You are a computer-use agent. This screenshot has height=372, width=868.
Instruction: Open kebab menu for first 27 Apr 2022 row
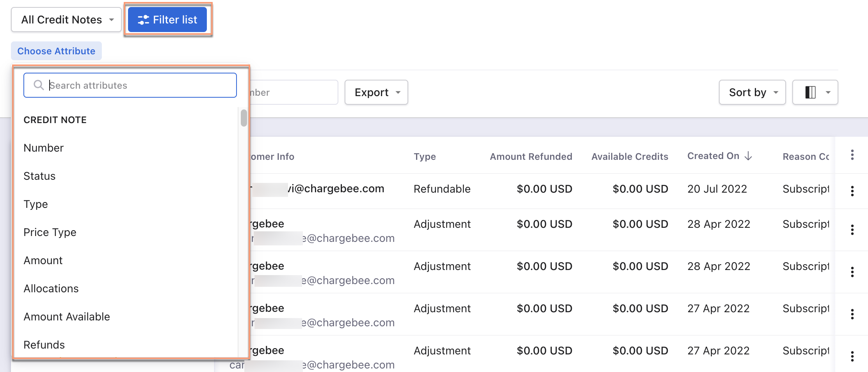click(852, 314)
